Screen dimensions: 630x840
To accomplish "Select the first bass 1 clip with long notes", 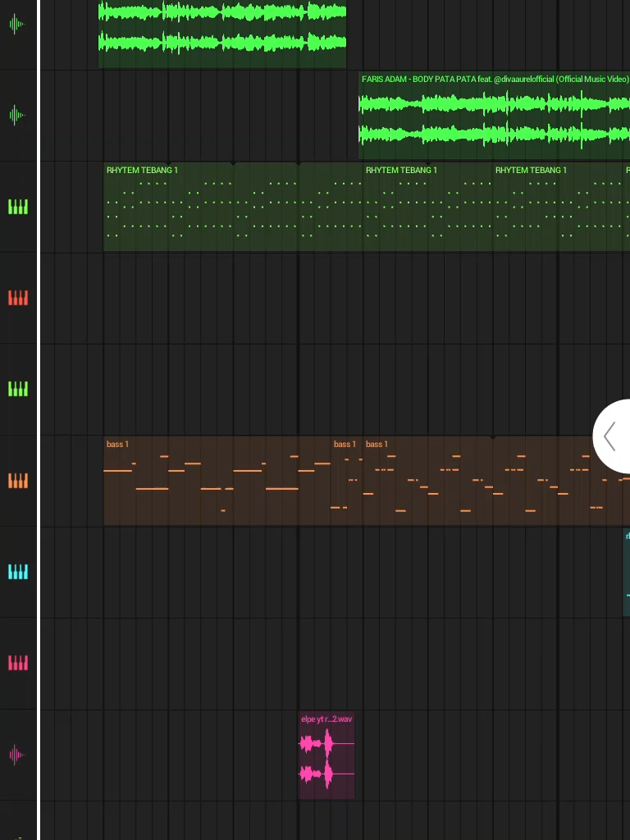I will click(x=217, y=481).
